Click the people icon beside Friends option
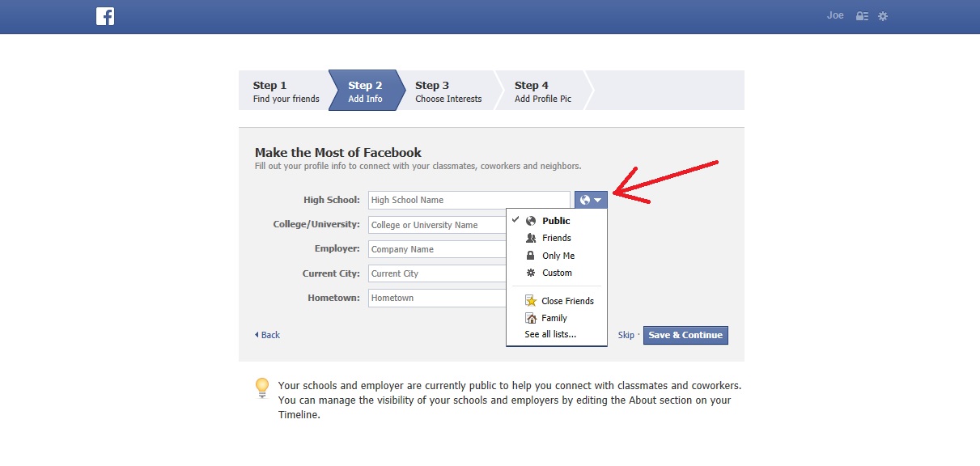 point(531,238)
